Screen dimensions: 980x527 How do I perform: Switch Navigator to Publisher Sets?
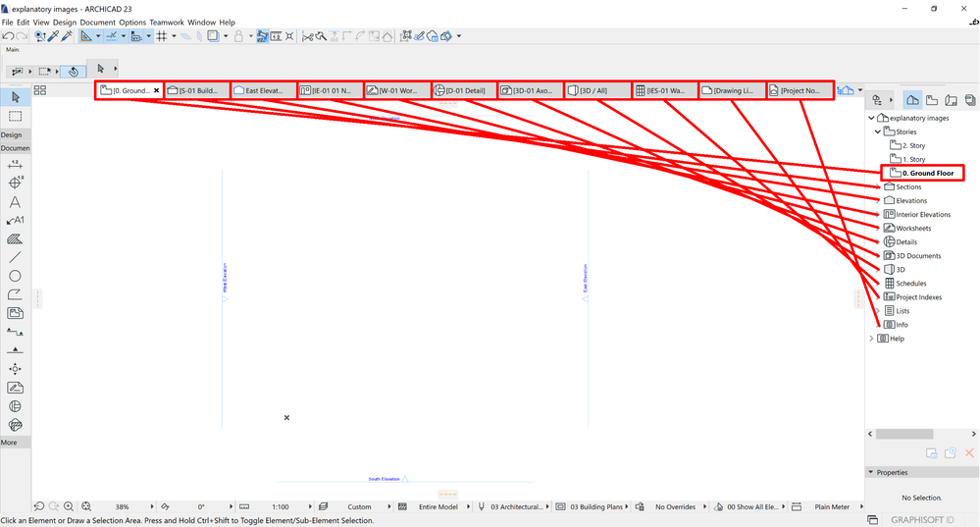coord(970,100)
